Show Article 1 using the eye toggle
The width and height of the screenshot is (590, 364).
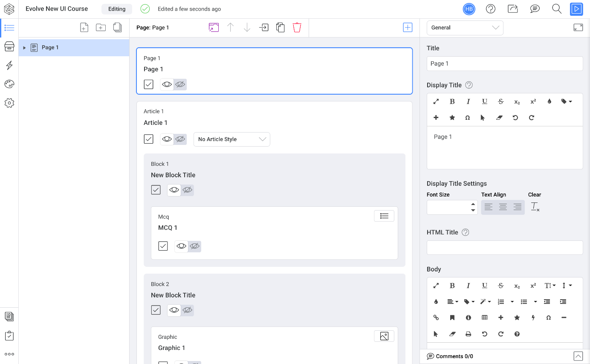pyautogui.click(x=167, y=139)
